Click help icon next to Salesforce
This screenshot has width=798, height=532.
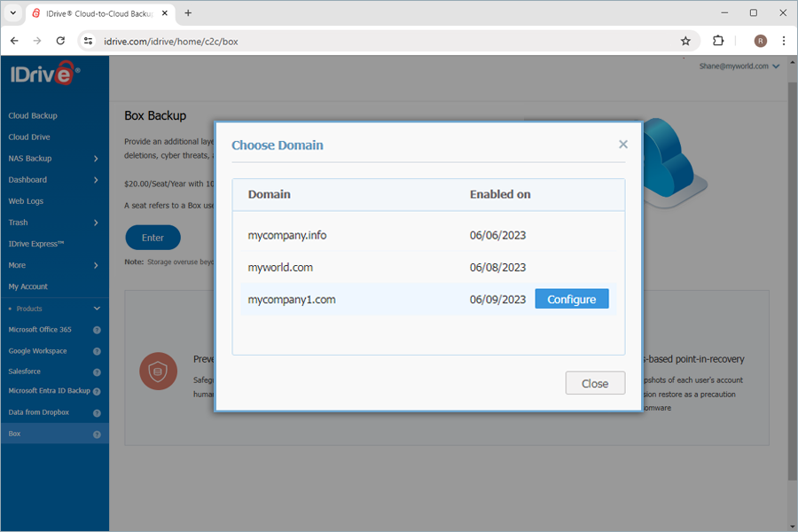[97, 372]
